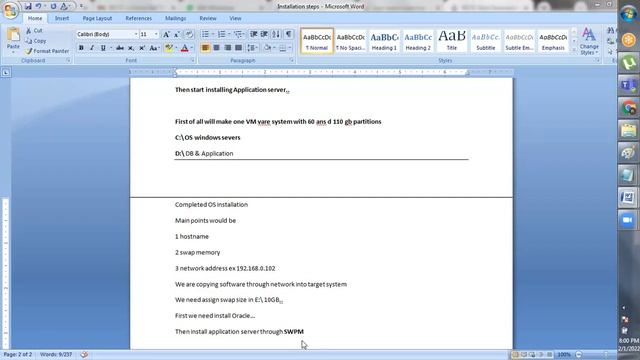The width and height of the screenshot is (640, 360).
Task: Apply the Heading 2 style
Action: point(418,40)
